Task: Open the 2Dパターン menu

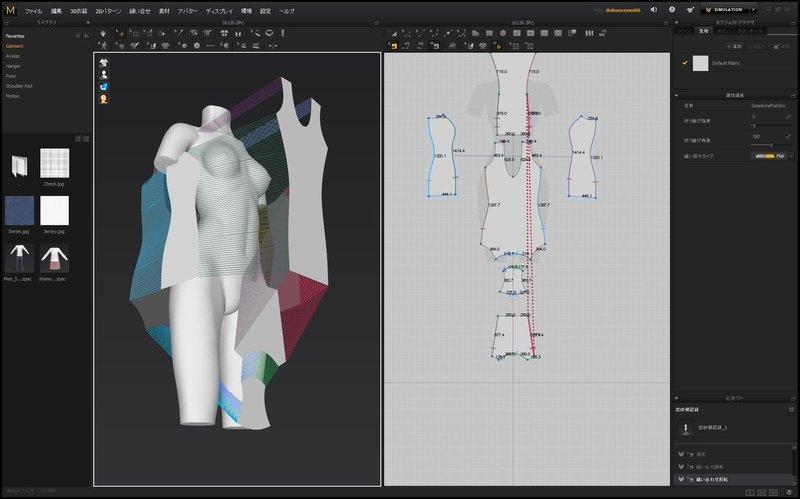Action: point(108,11)
